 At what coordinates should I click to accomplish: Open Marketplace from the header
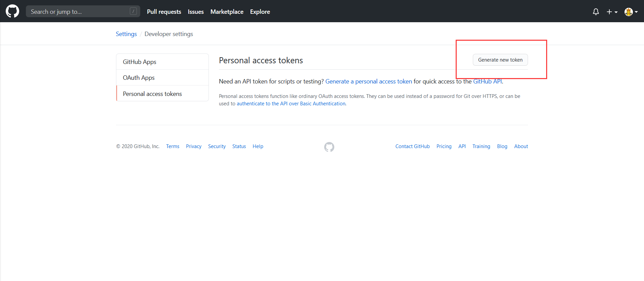pyautogui.click(x=227, y=12)
